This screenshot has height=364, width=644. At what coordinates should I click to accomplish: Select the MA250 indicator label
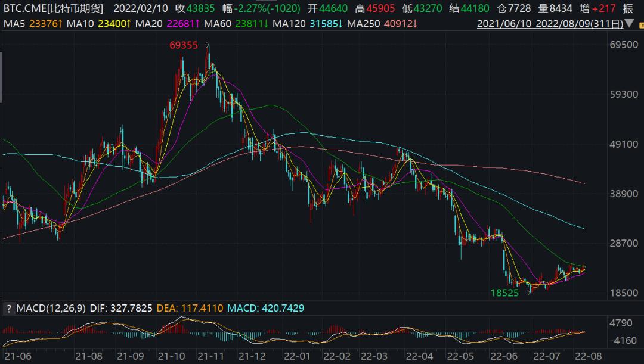point(364,24)
